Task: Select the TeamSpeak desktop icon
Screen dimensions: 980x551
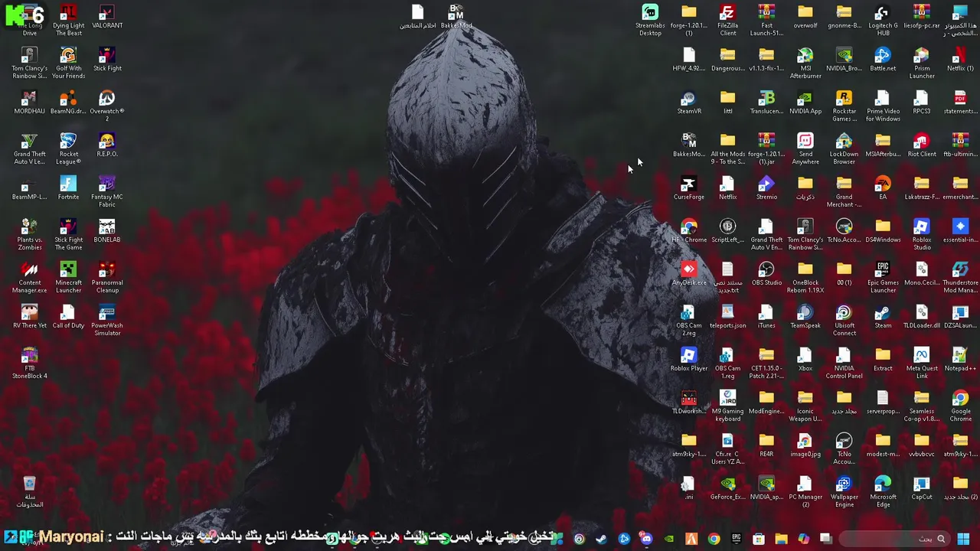Action: coord(805,317)
